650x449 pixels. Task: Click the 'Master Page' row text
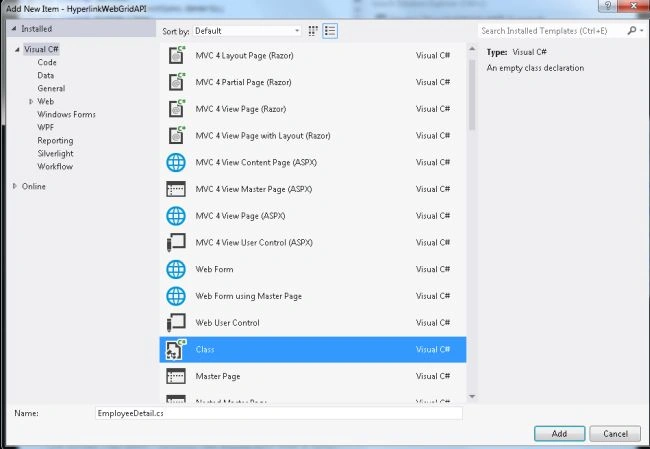[218, 376]
